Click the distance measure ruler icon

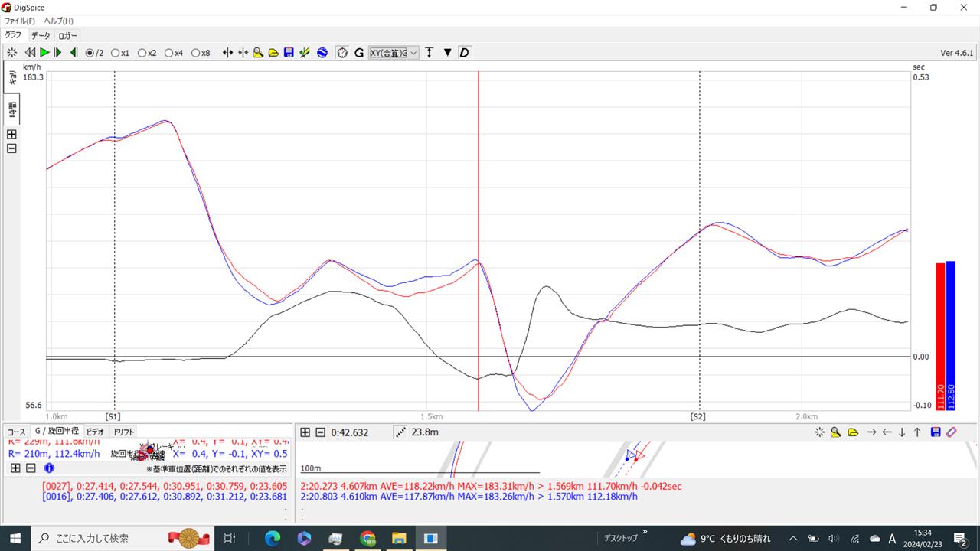click(400, 432)
